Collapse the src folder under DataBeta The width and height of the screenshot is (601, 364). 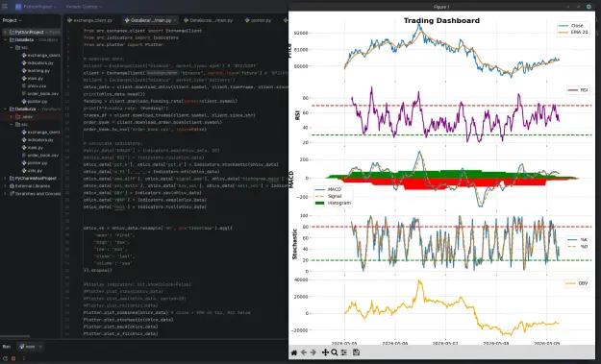12,47
